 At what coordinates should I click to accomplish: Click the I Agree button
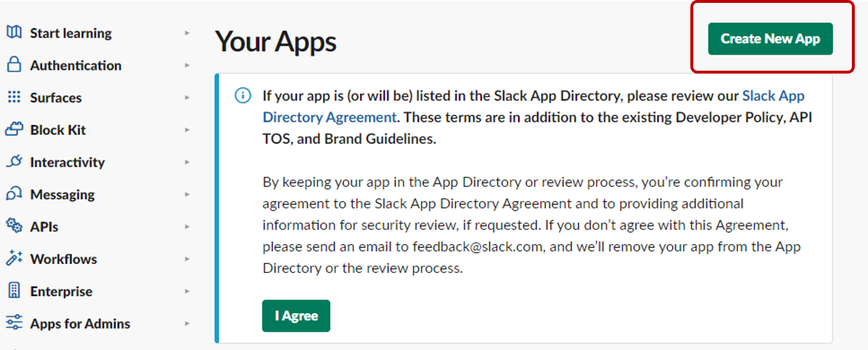click(296, 316)
